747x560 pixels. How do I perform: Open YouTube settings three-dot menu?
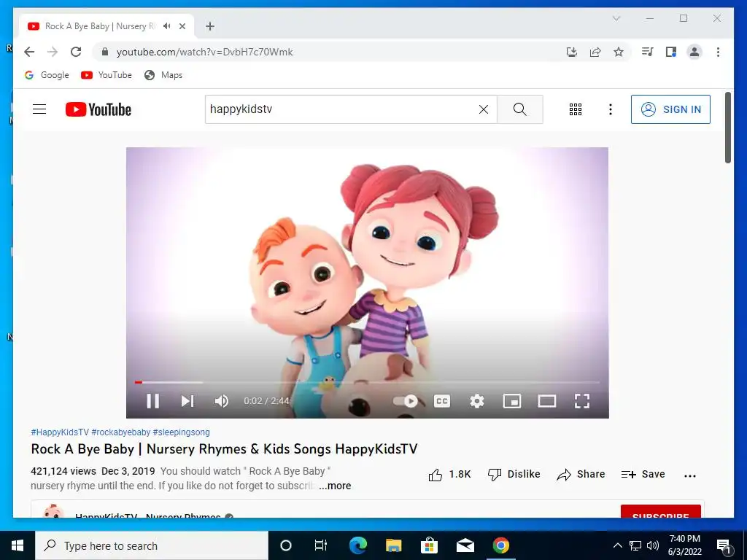pos(611,109)
